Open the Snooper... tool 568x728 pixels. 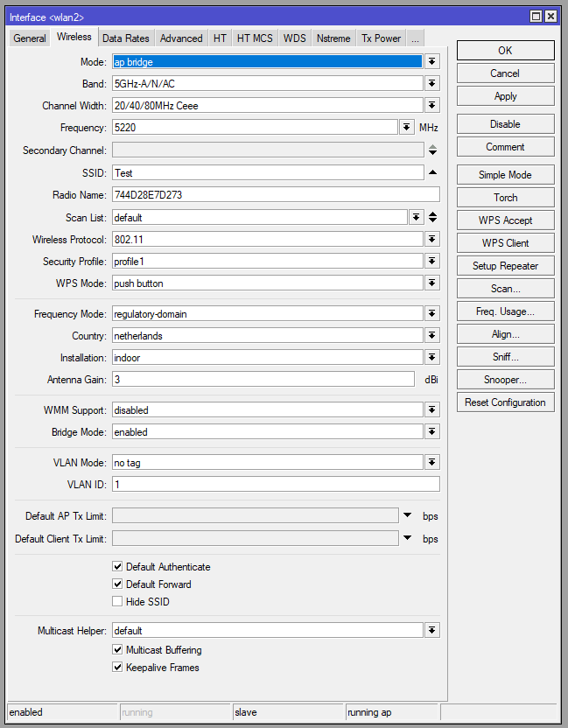[505, 380]
